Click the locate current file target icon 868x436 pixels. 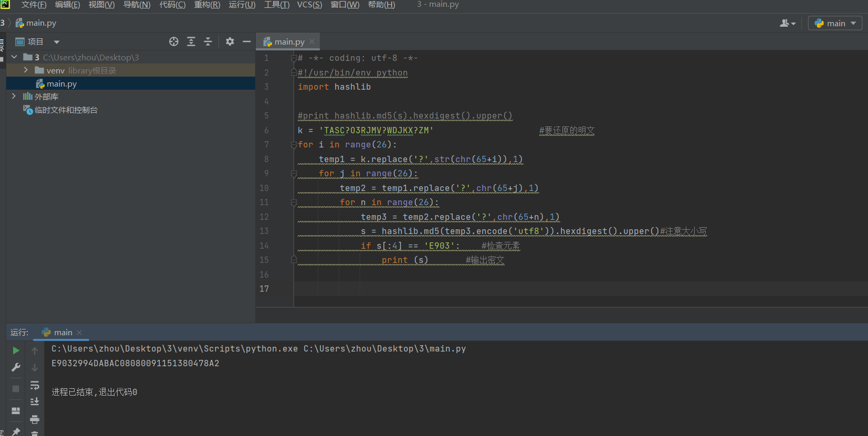coord(174,41)
